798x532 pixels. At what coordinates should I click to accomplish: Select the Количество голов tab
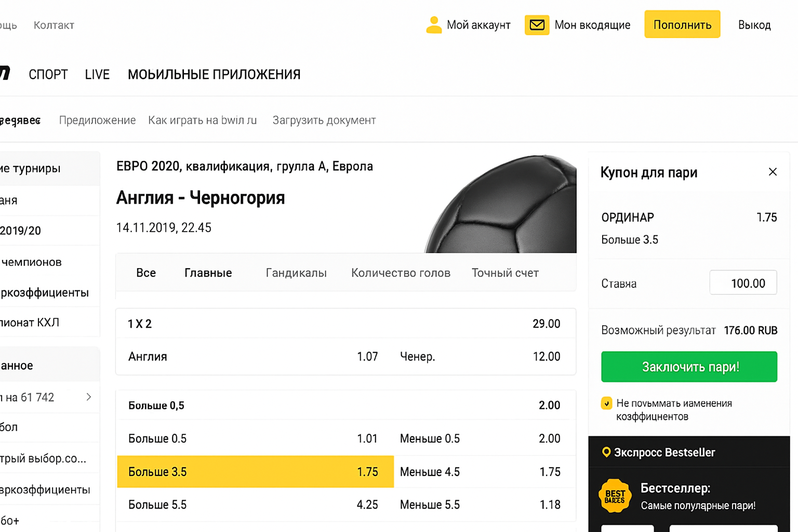(401, 273)
